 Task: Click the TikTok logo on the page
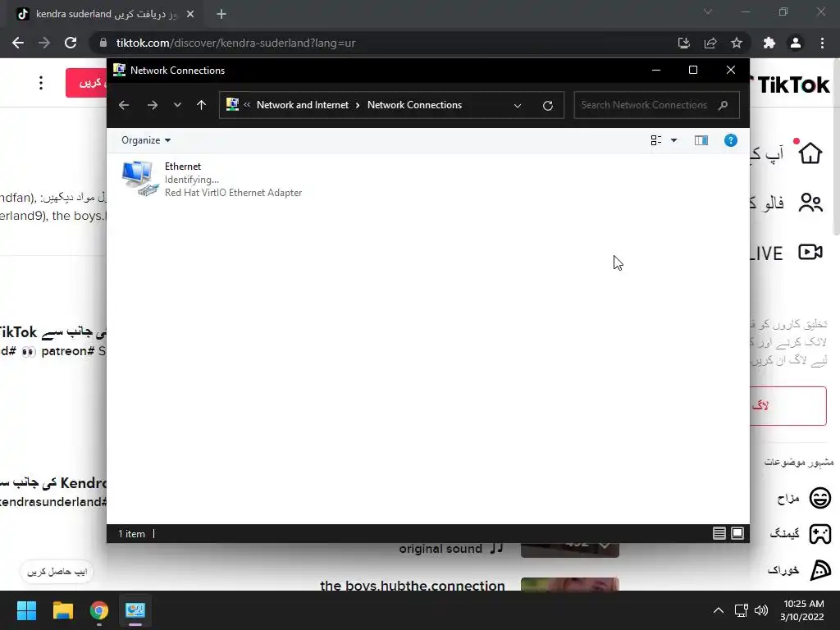(790, 84)
